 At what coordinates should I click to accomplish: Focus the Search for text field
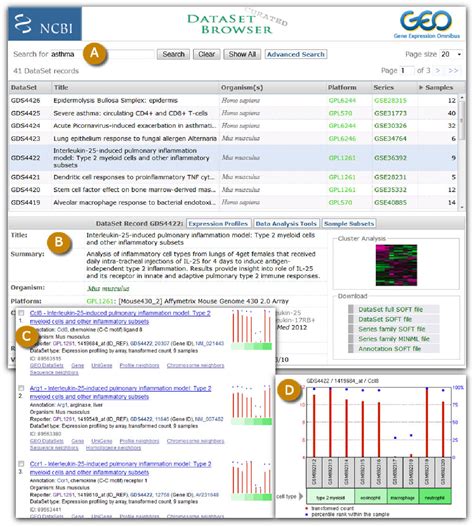(103, 54)
